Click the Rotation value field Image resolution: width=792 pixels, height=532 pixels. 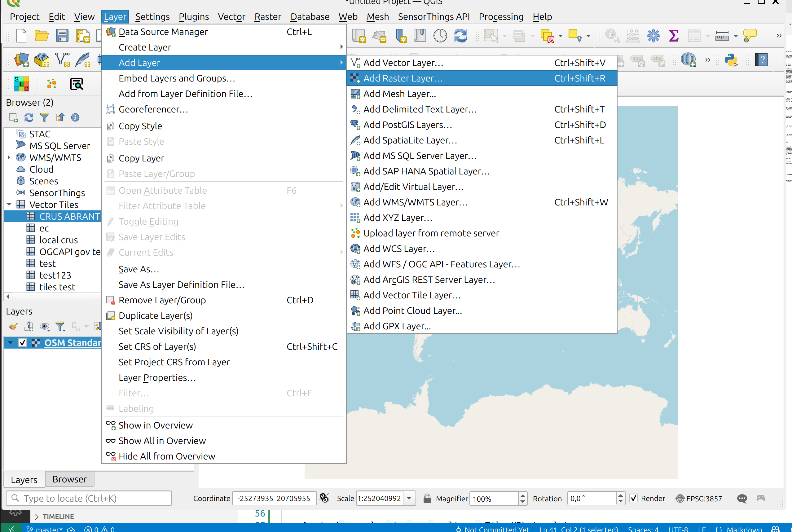[592, 499]
